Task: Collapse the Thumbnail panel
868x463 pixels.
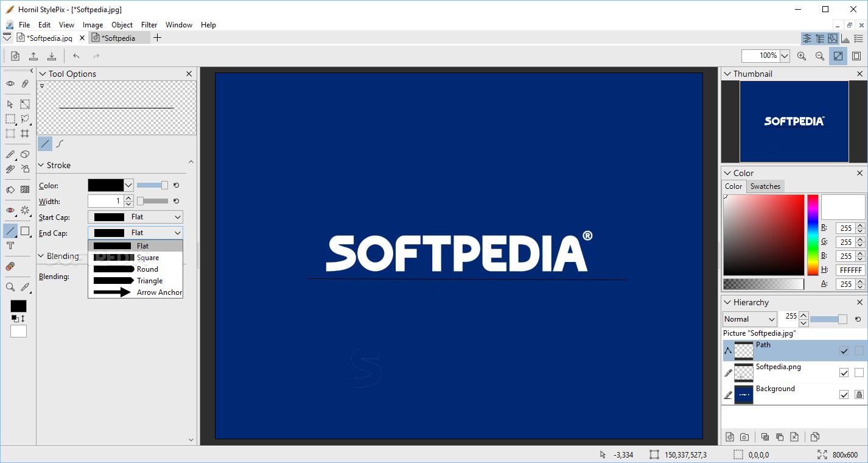Action: tap(727, 74)
